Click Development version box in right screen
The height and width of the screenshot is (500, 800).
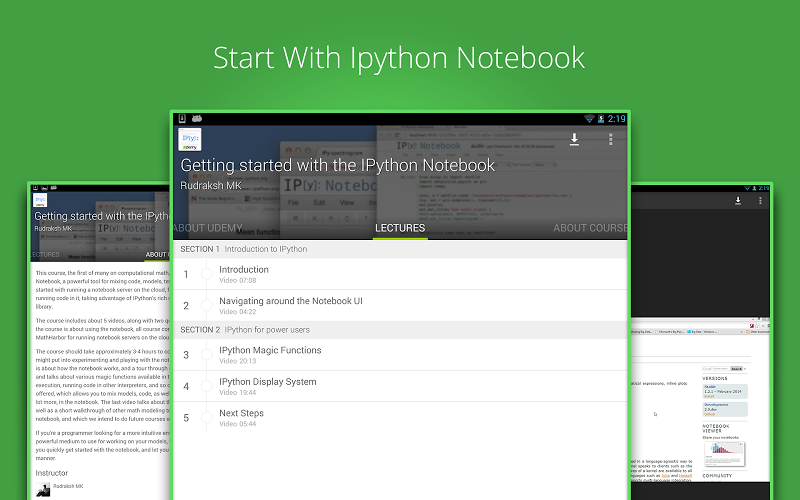click(x=725, y=409)
